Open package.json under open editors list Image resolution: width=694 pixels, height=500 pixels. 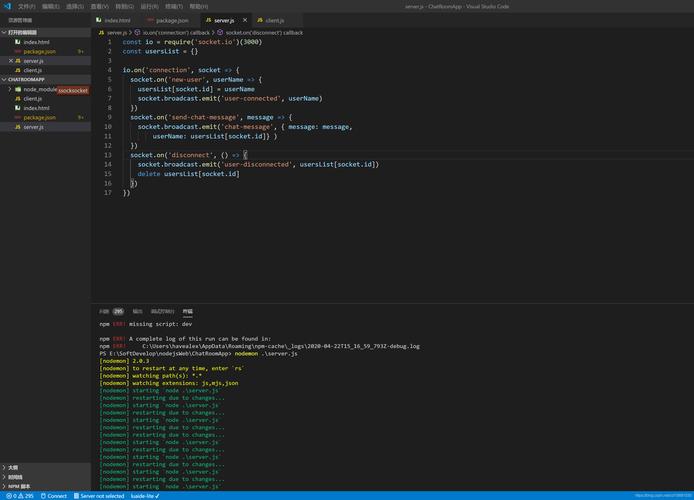tap(45, 51)
